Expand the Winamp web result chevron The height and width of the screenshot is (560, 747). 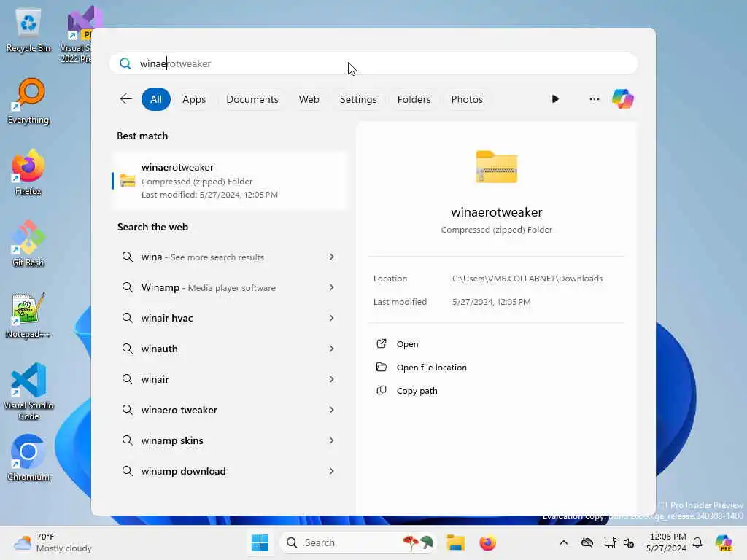(x=331, y=287)
